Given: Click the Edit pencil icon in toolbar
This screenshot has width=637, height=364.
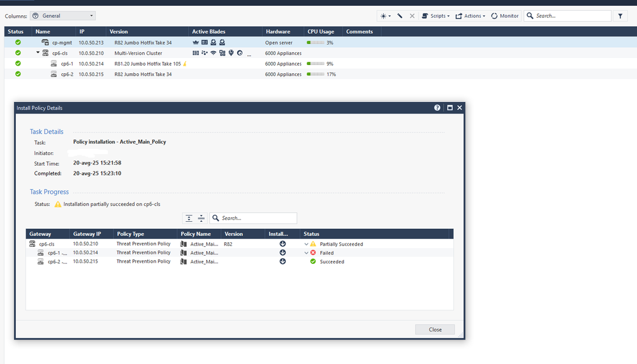Looking at the screenshot, I should pyautogui.click(x=400, y=16).
